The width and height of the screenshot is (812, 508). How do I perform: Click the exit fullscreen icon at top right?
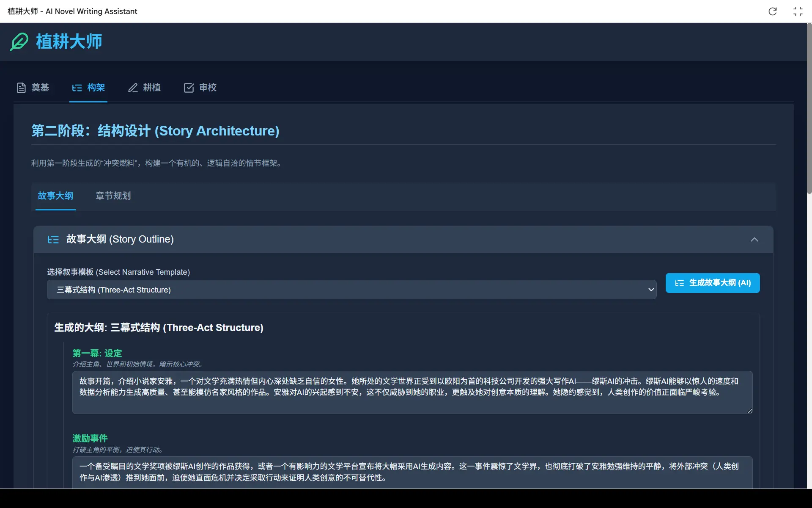coord(798,11)
